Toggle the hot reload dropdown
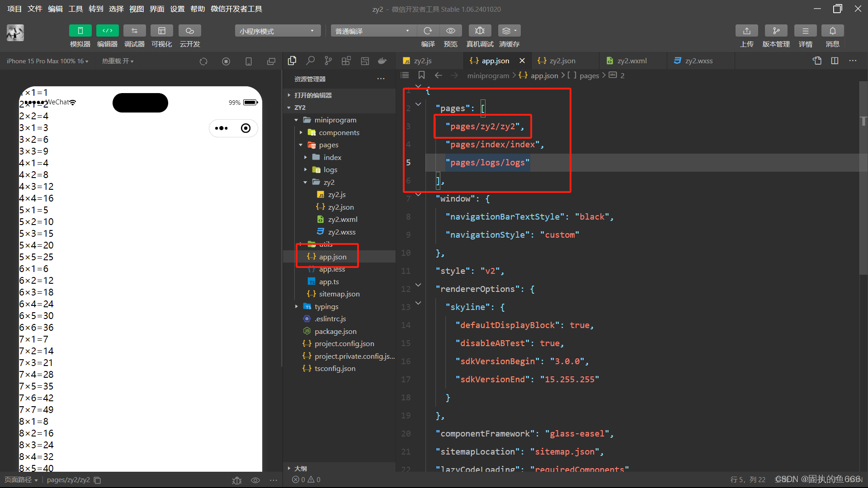 (x=118, y=61)
